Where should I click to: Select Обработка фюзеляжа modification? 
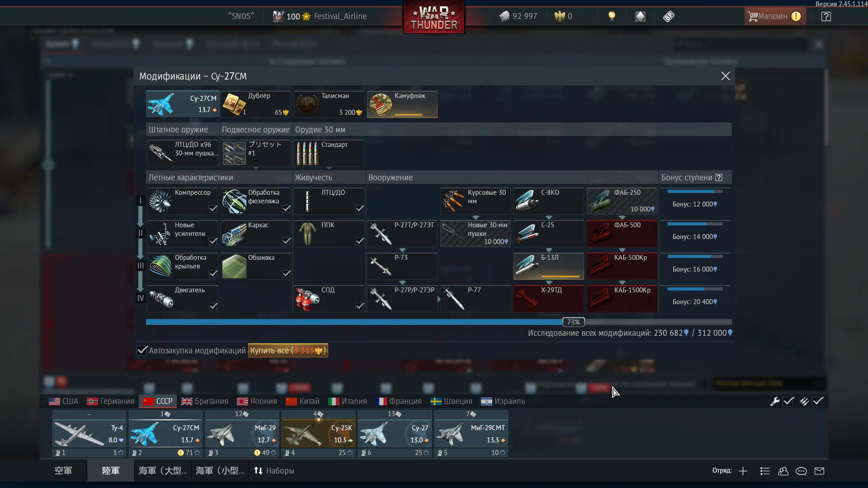coord(256,201)
